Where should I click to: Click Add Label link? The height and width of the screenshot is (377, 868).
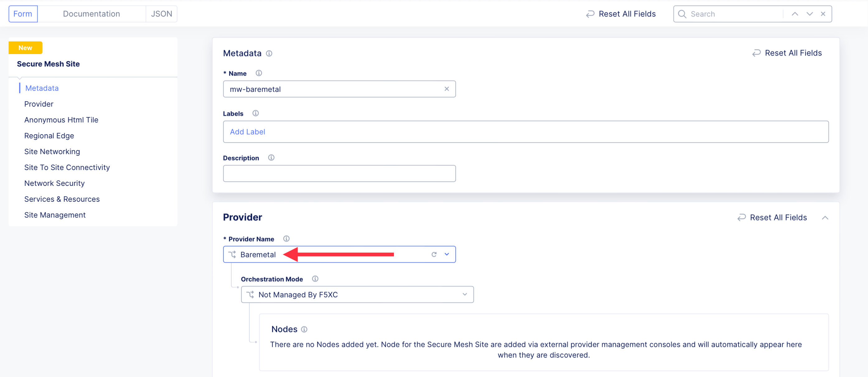click(247, 132)
